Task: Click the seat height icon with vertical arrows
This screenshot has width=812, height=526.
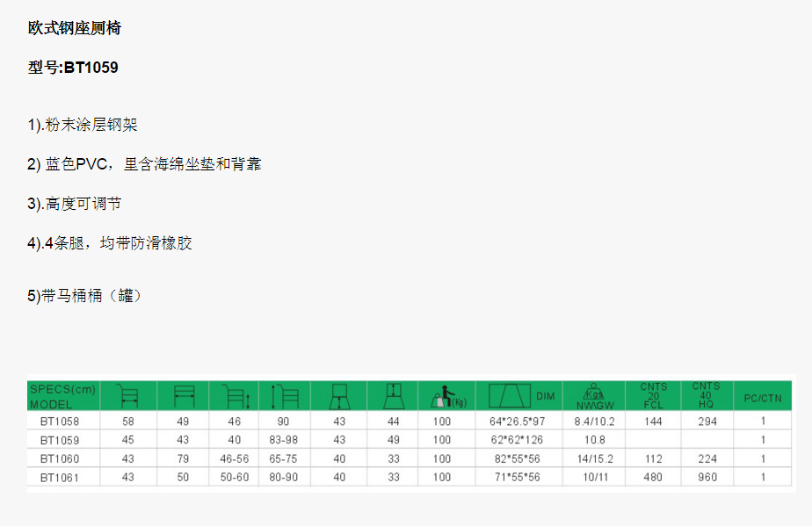Action: (x=234, y=397)
